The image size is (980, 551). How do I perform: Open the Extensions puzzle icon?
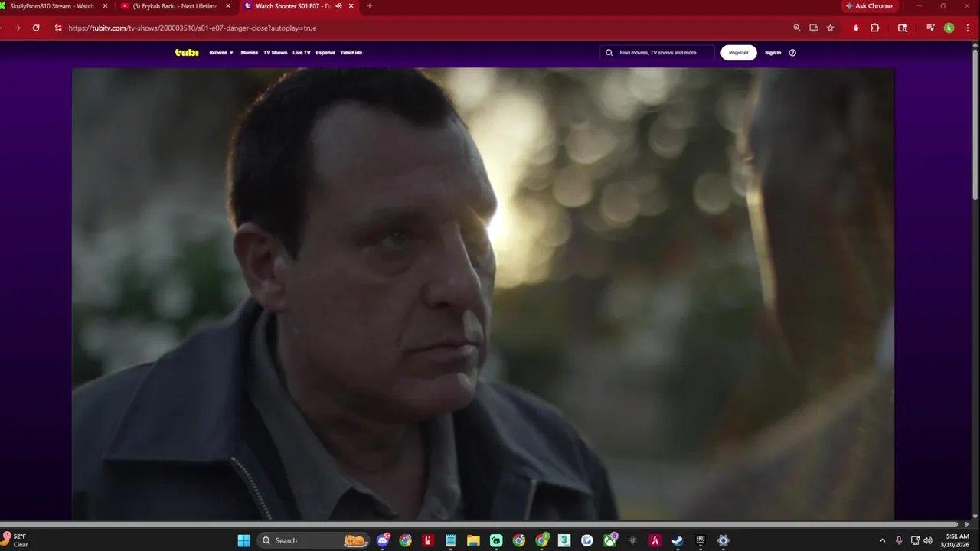click(x=875, y=28)
